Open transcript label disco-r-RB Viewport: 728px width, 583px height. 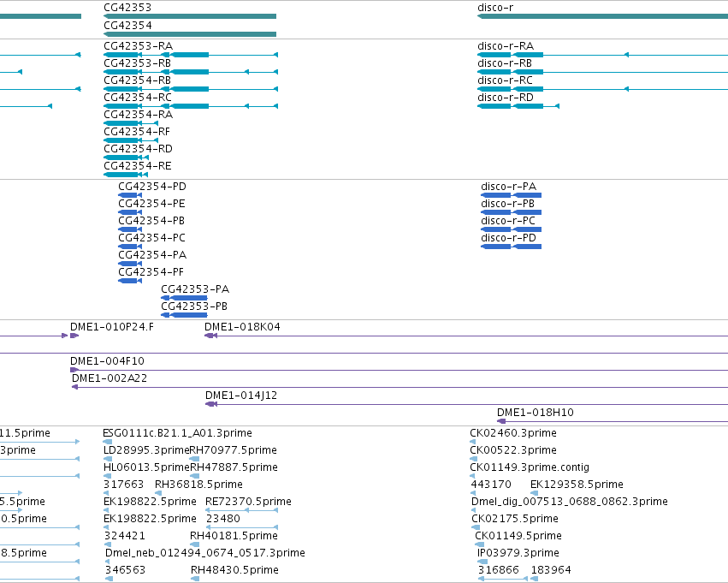coord(505,63)
